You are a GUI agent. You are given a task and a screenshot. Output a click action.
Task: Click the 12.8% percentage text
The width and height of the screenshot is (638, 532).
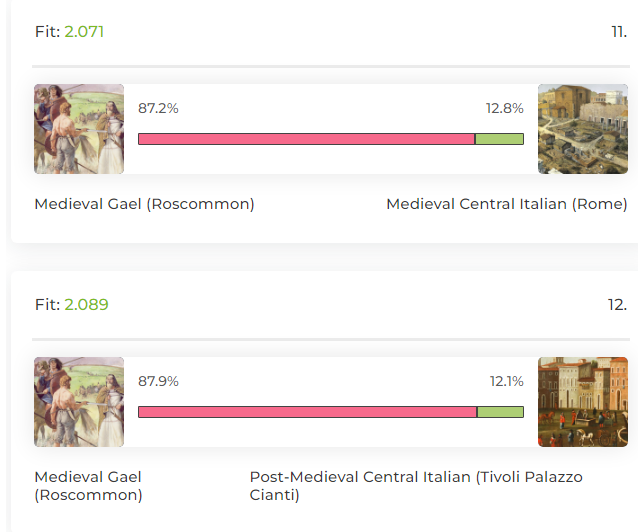tap(505, 108)
